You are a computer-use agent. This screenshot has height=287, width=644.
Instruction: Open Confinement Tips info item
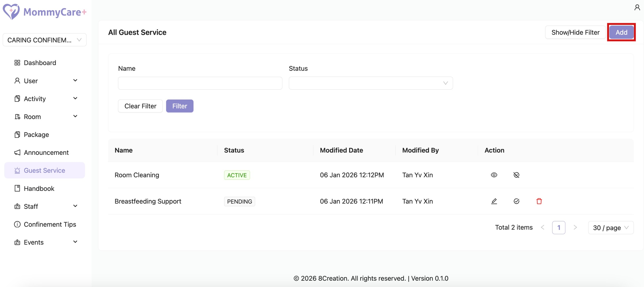click(x=50, y=224)
